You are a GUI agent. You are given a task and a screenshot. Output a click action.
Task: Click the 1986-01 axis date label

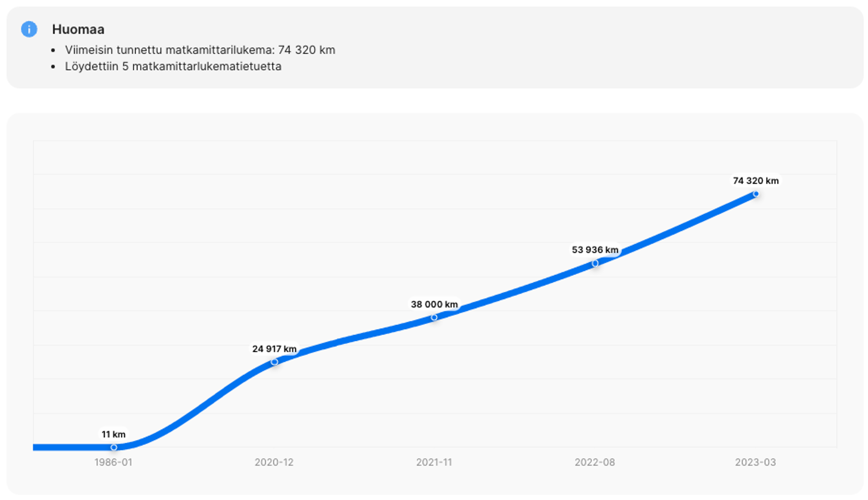(113, 462)
